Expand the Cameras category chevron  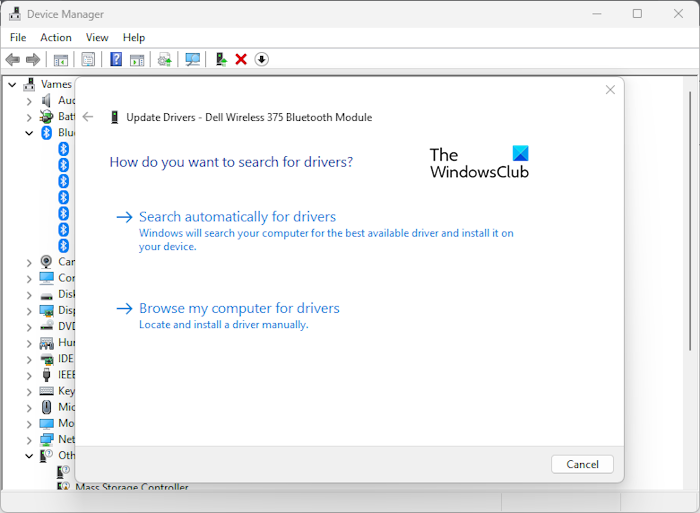pos(29,263)
